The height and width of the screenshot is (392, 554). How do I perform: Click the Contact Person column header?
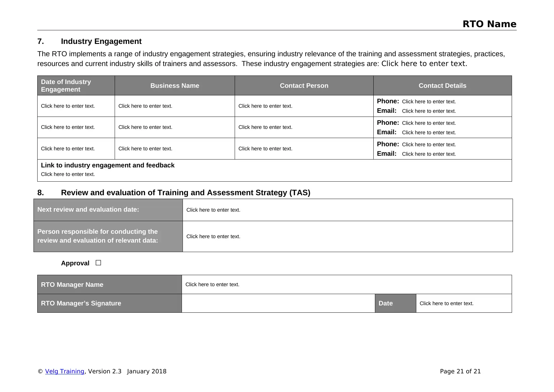[304, 86]
